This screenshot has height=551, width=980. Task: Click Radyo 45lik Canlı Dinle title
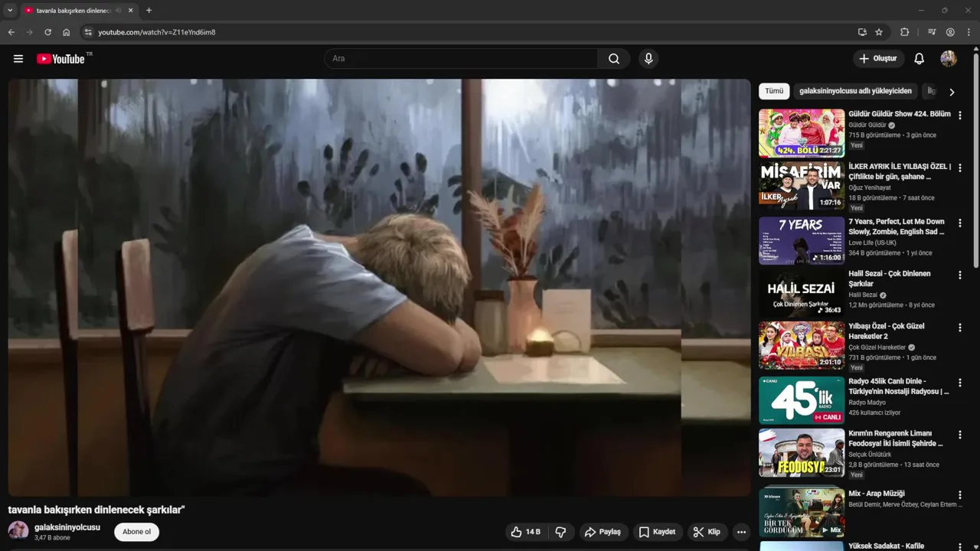[x=899, y=386]
